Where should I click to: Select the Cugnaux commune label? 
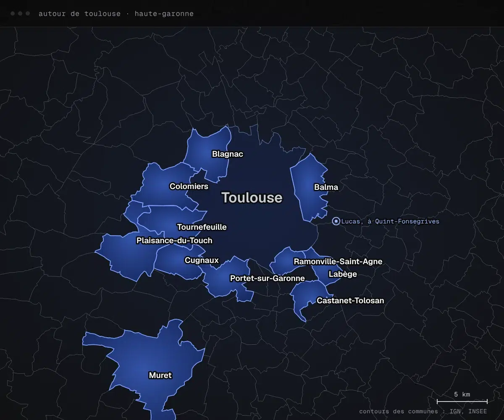coord(202,260)
